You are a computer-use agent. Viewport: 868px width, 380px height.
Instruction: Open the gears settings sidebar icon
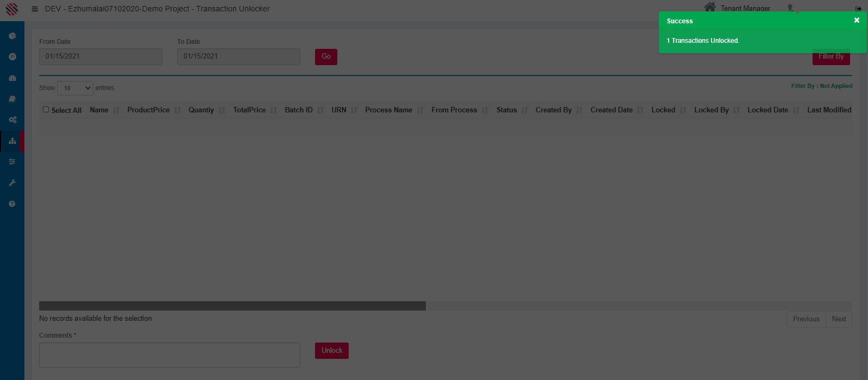click(x=12, y=120)
